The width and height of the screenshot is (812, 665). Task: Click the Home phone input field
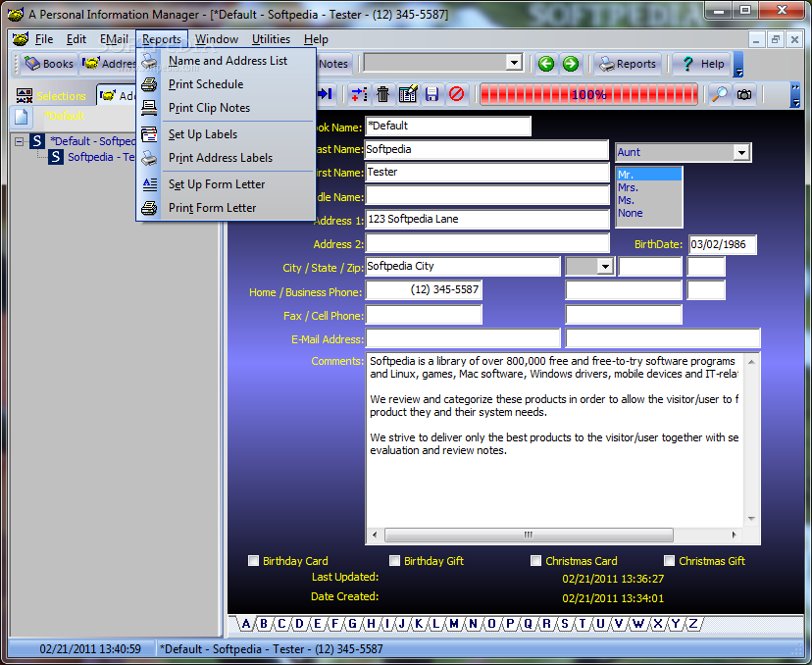tap(424, 290)
